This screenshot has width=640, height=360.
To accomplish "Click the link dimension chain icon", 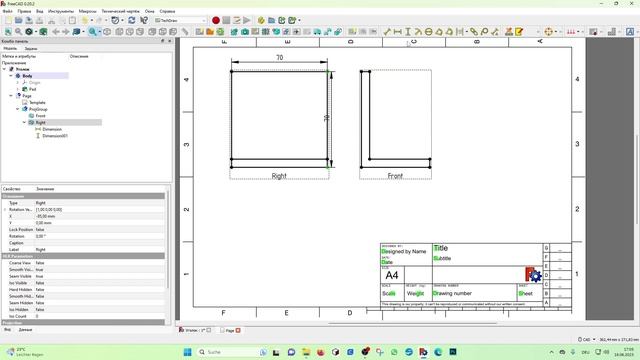I will [x=473, y=31].
